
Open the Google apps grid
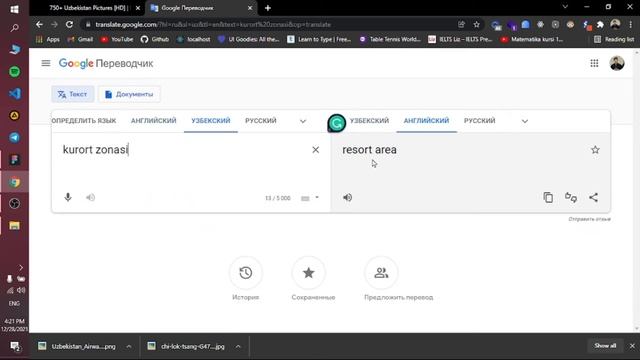[x=594, y=63]
